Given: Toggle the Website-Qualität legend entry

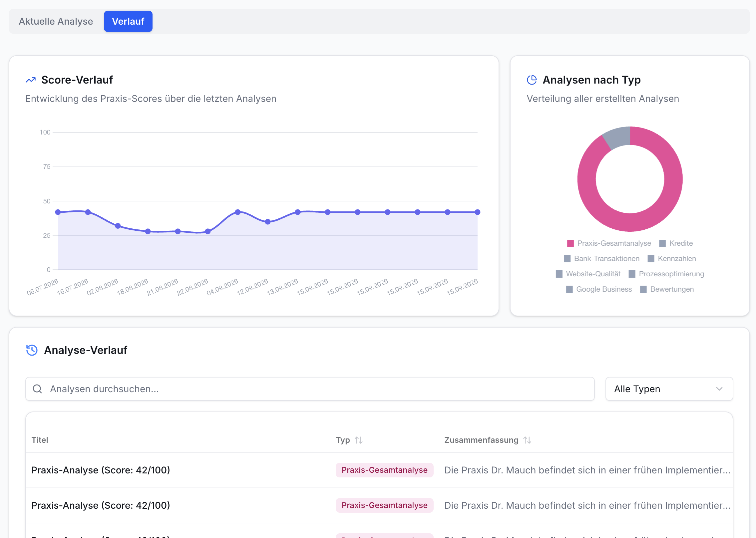Looking at the screenshot, I should coord(588,274).
